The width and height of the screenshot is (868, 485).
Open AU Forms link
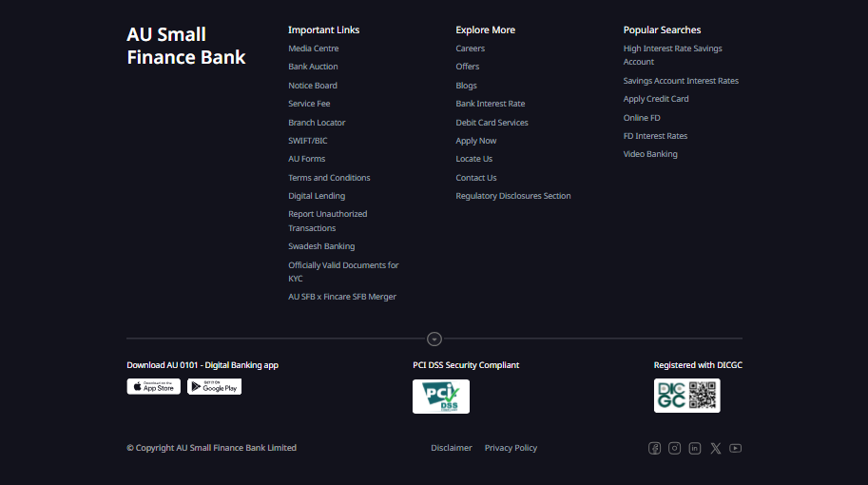(x=307, y=159)
